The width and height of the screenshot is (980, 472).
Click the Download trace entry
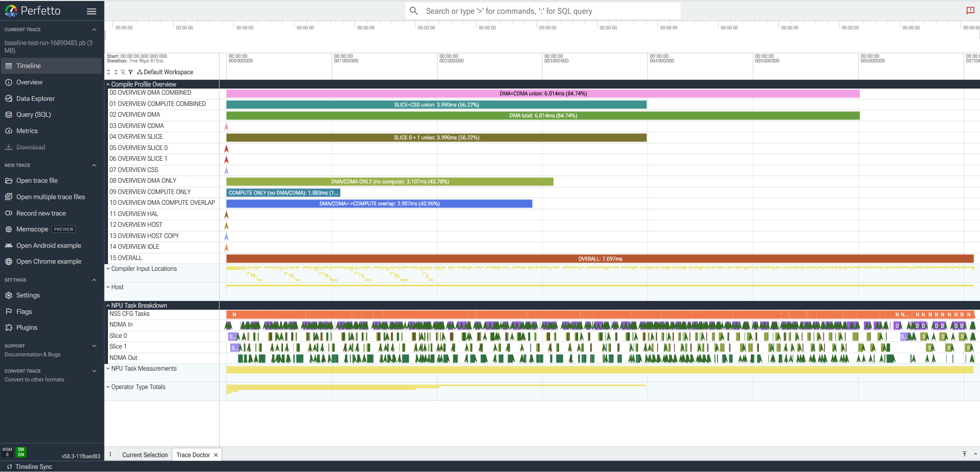(x=51, y=147)
